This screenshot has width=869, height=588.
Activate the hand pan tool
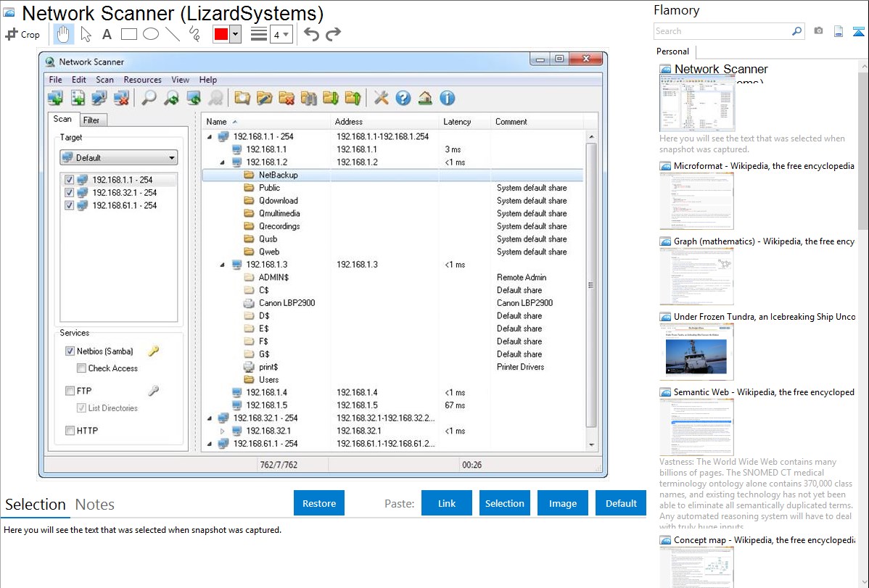point(64,34)
